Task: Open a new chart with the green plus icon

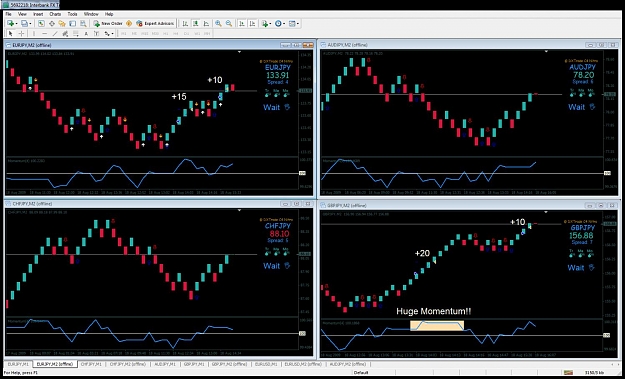Action: 10,24
